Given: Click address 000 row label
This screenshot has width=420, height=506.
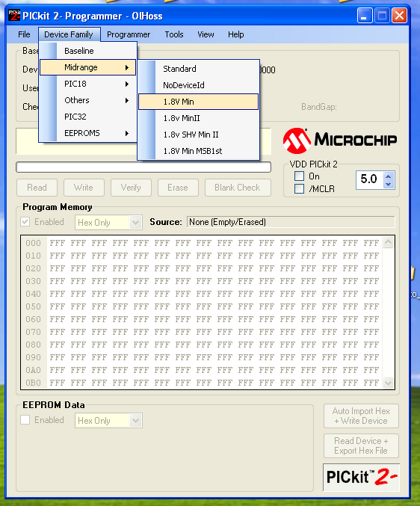Looking at the screenshot, I should (33, 243).
